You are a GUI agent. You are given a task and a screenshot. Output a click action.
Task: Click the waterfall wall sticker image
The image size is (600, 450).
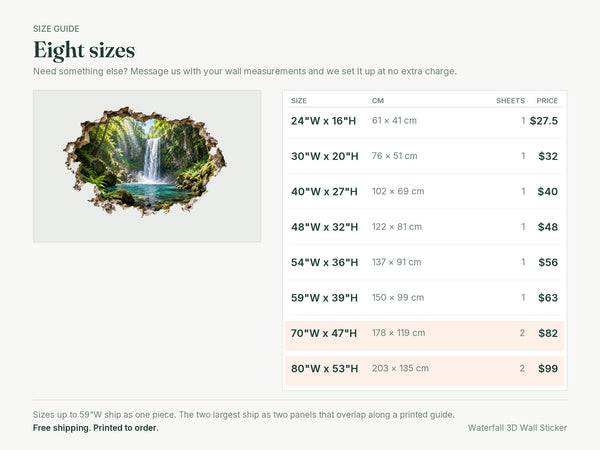(147, 166)
